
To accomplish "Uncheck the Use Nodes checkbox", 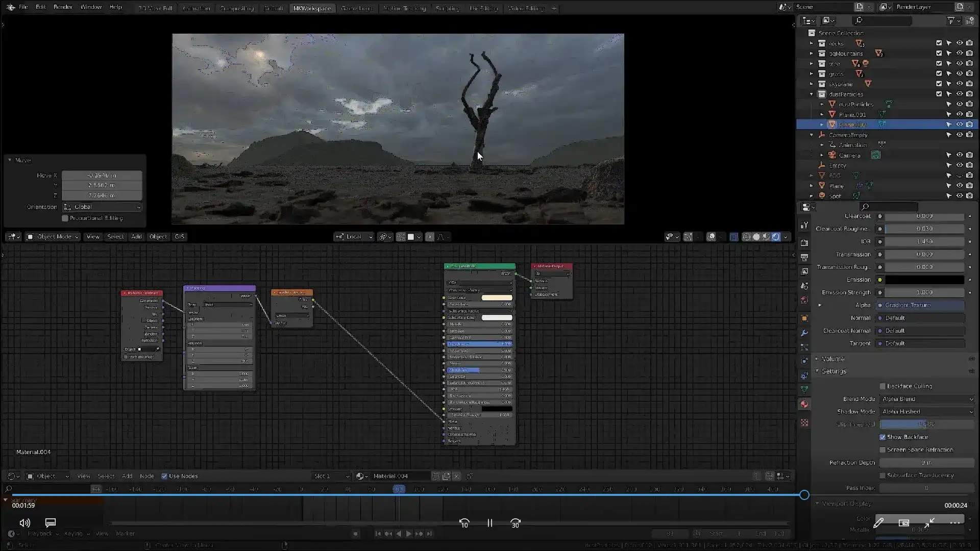I will (164, 476).
